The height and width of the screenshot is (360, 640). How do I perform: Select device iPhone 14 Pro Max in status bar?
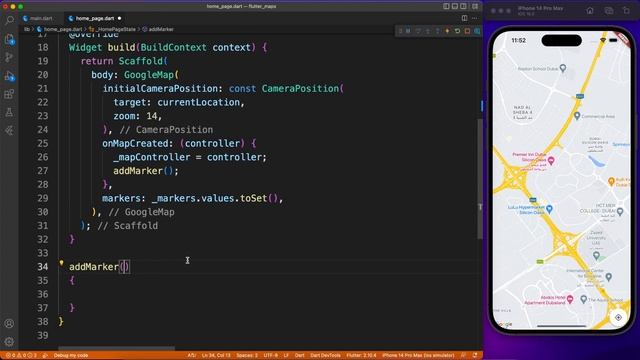click(418, 355)
